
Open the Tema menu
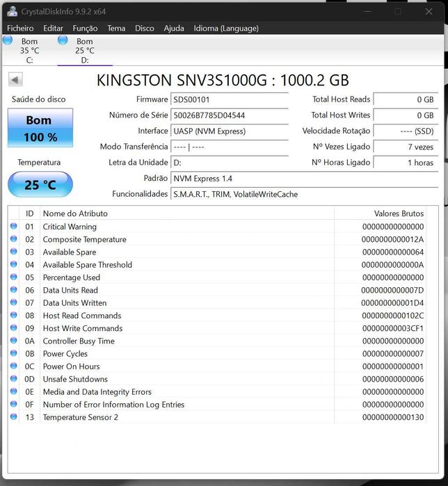tap(116, 29)
